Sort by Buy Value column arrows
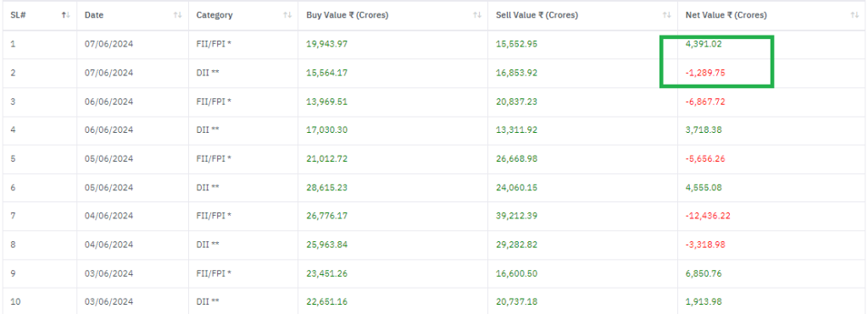 pyautogui.click(x=477, y=15)
